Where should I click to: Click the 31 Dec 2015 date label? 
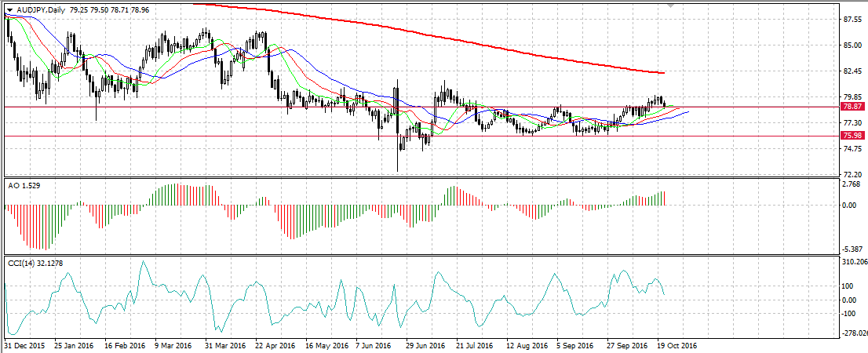(22, 344)
